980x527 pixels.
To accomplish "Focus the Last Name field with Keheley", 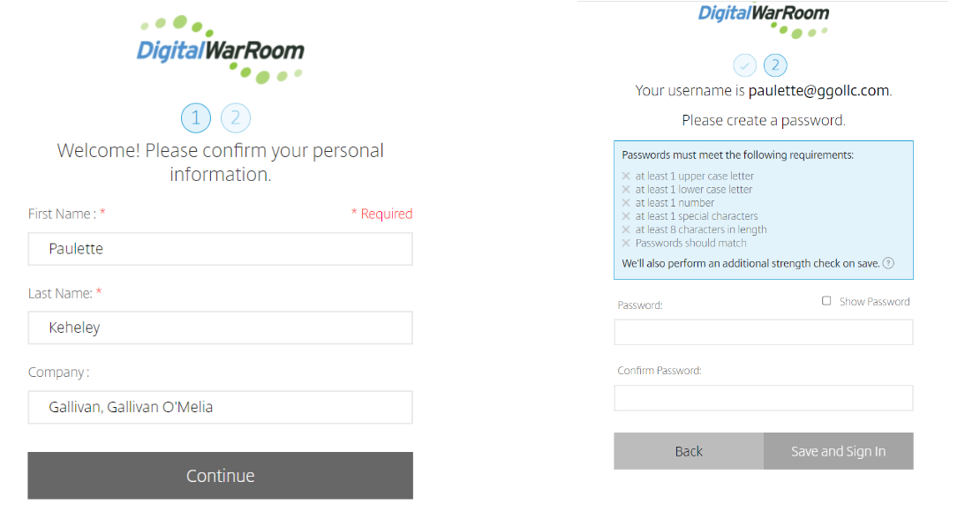I will pos(220,327).
